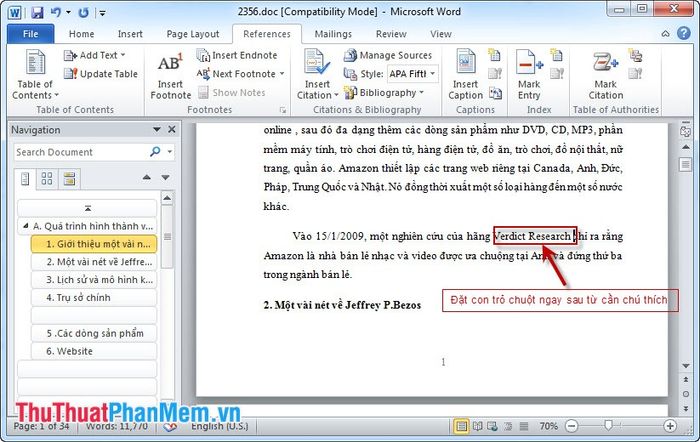700x442 pixels.
Task: Switch to the Insert tab
Action: tap(130, 34)
